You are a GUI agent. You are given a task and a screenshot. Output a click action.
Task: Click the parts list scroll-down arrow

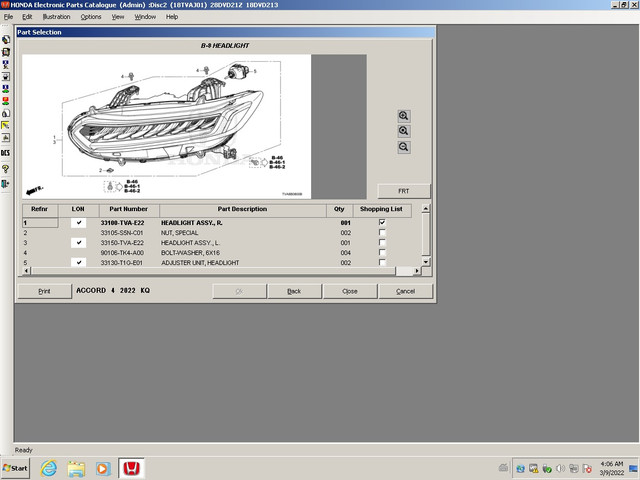(x=426, y=262)
